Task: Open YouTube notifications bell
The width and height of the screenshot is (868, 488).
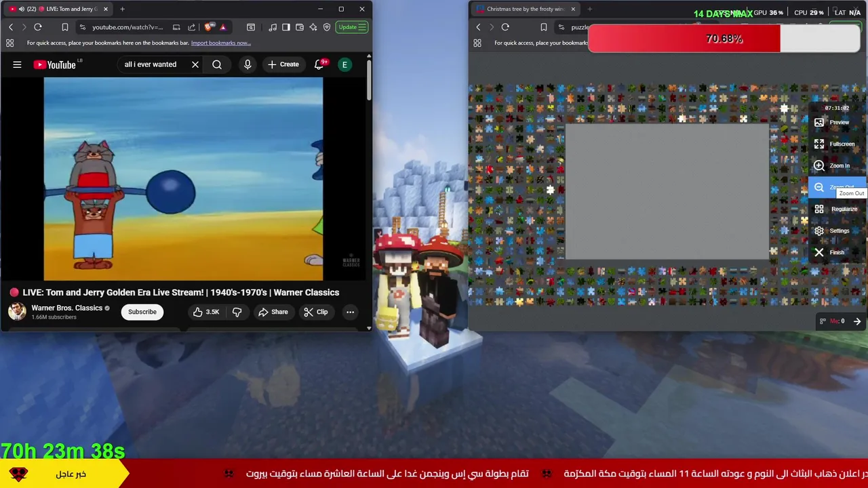Action: click(x=319, y=64)
